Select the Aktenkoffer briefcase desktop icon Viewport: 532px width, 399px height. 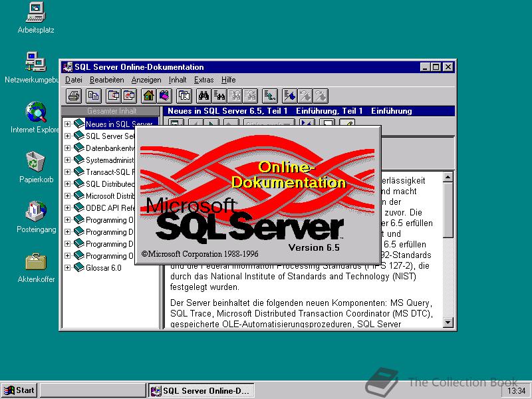point(36,267)
